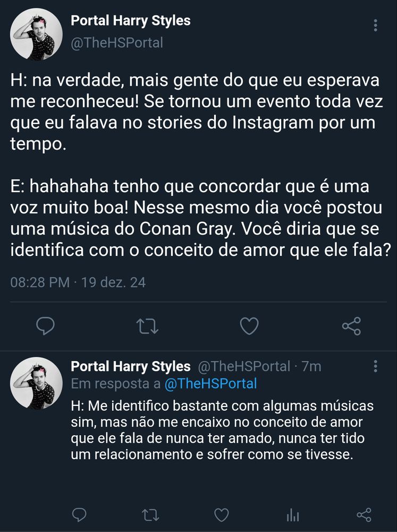Select the Portal Harry Styles name in reply

[131, 367]
